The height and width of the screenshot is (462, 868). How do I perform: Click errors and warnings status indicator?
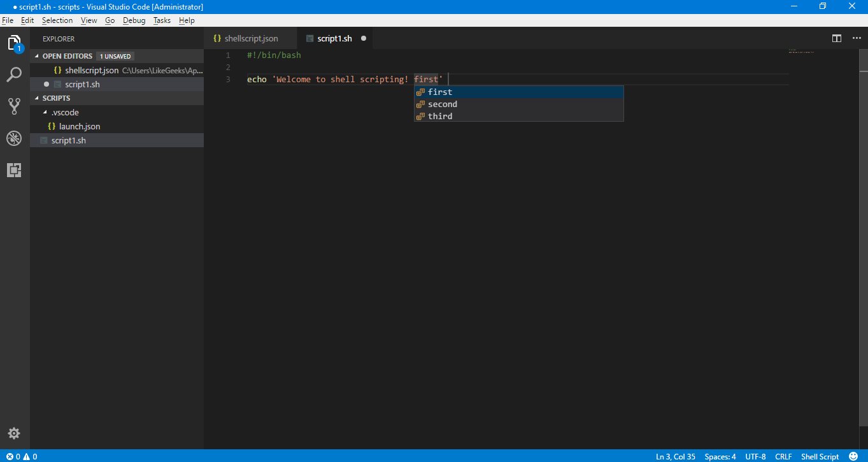22,456
